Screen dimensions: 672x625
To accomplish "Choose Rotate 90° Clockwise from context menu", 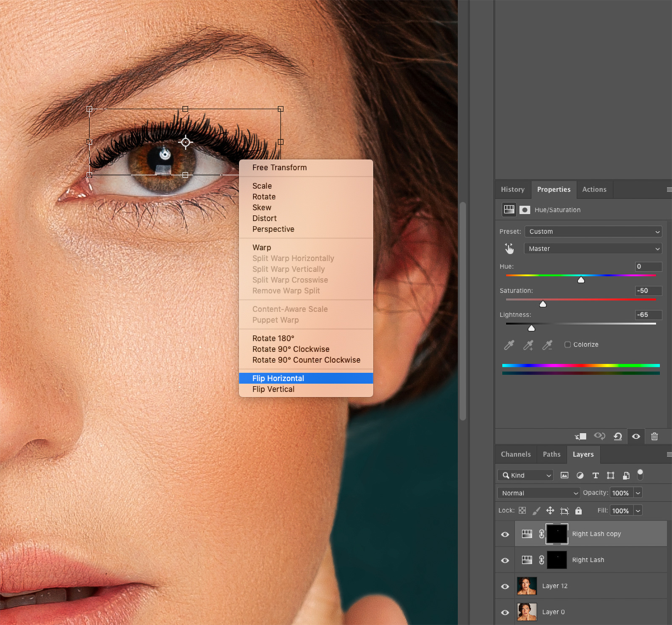I will [306, 349].
